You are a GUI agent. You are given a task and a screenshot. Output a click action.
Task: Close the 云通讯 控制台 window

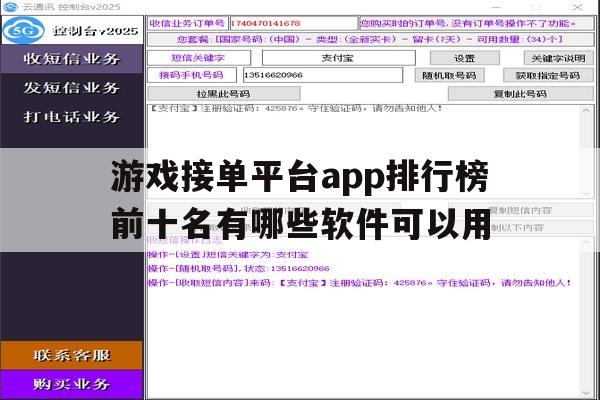578,7
